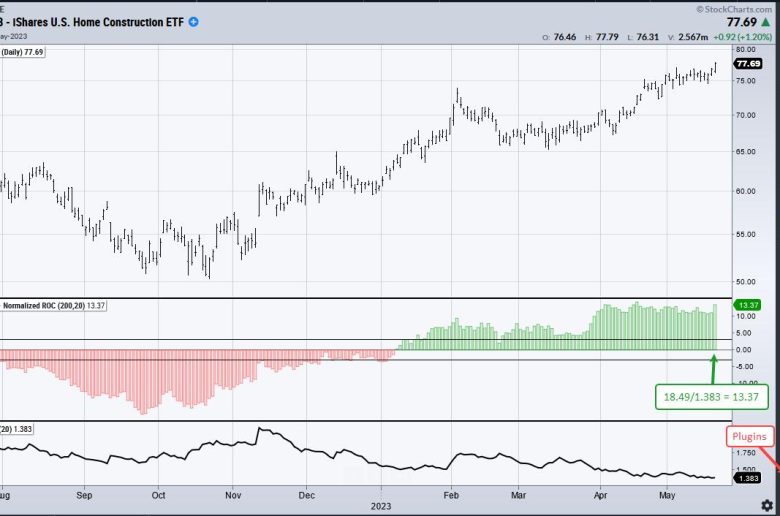Click the 50.00 price axis label
780x516 pixels.
pyautogui.click(x=746, y=282)
